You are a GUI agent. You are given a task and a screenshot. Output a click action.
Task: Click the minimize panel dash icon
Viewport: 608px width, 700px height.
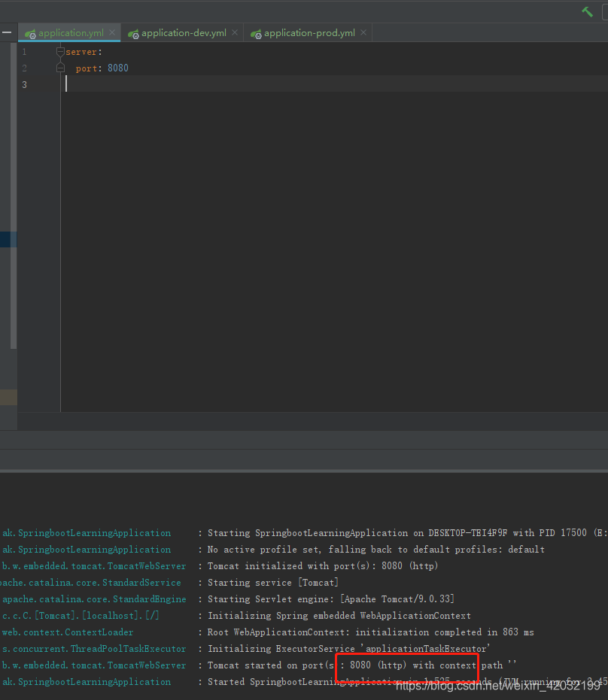(7, 32)
